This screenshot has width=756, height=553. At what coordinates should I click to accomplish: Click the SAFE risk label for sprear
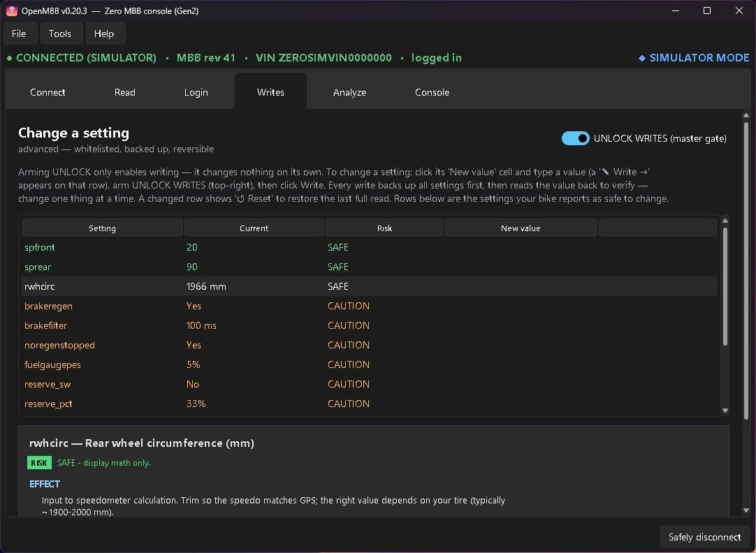(x=338, y=267)
